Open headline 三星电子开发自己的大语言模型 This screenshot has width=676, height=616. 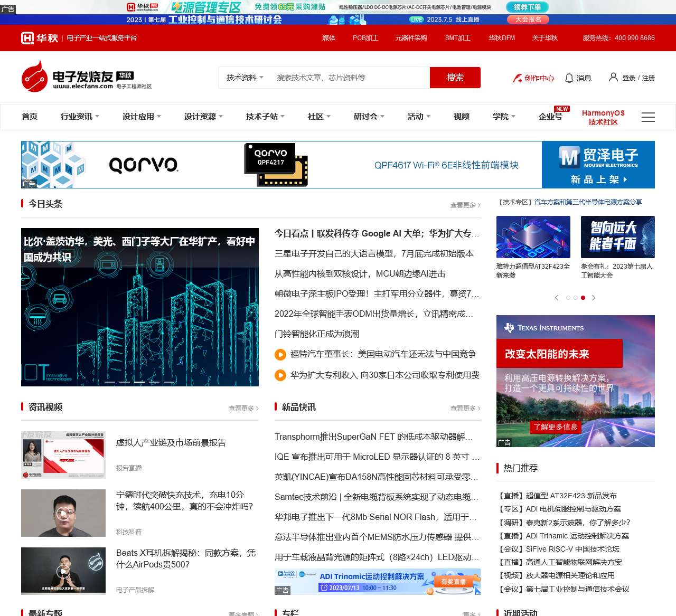[x=374, y=254]
